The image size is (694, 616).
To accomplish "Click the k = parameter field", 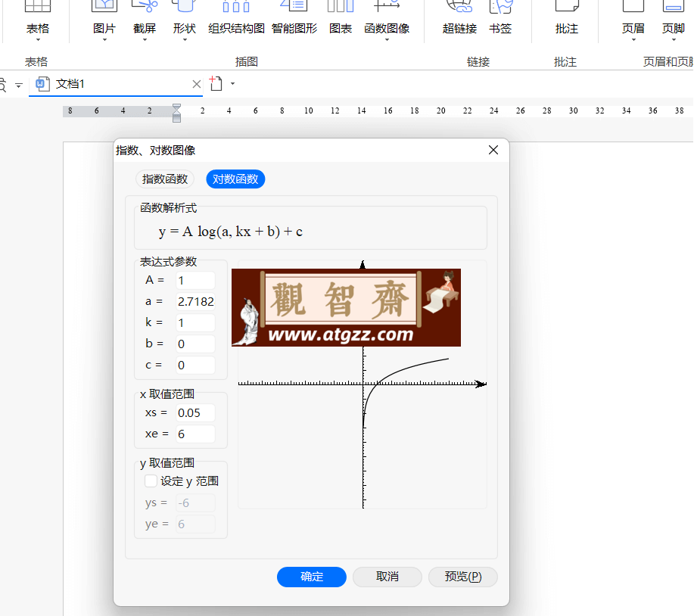I will 195,323.
